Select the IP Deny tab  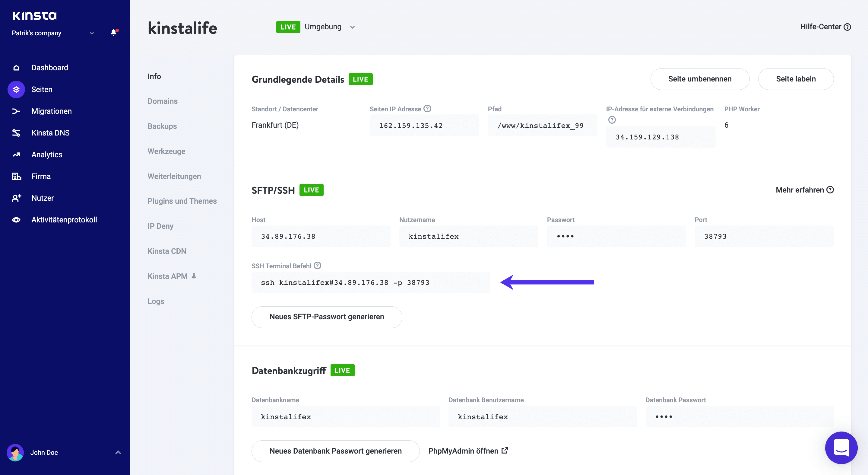click(x=160, y=226)
